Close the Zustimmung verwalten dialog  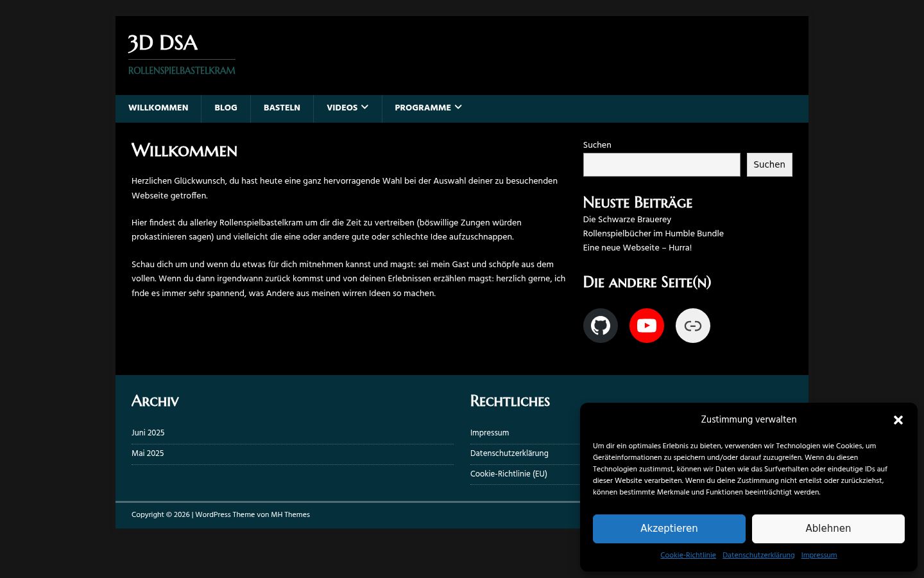click(898, 420)
